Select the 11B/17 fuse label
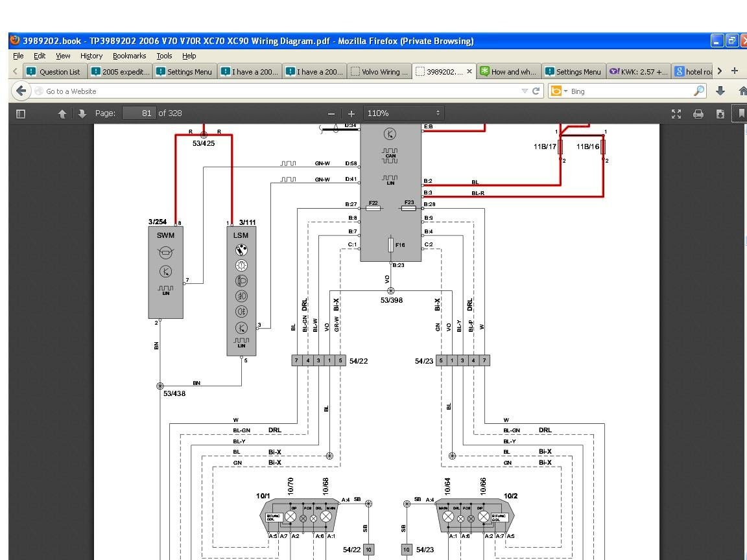 point(545,146)
